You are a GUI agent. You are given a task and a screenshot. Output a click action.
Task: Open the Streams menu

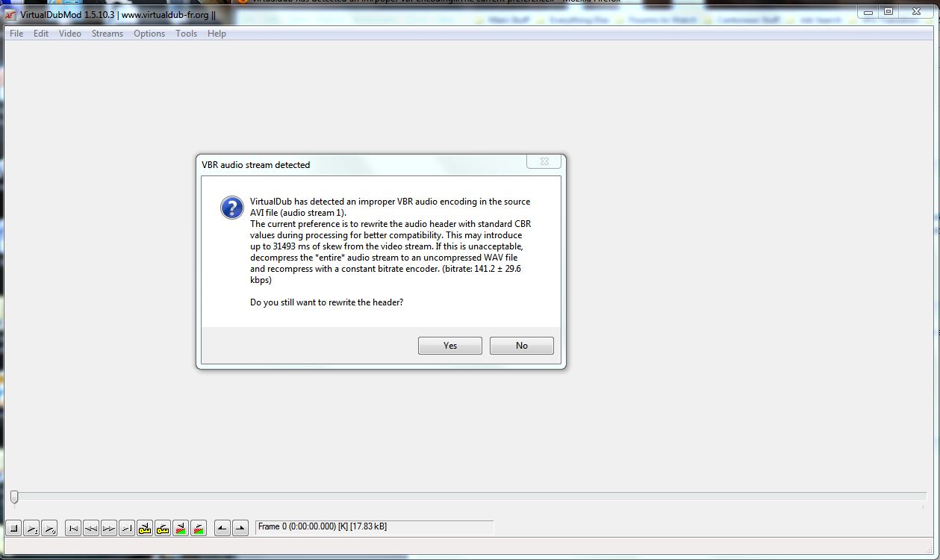[108, 34]
